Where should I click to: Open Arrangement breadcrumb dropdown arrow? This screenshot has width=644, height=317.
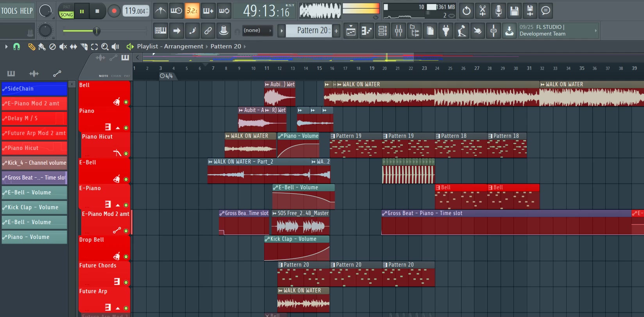[x=207, y=46]
